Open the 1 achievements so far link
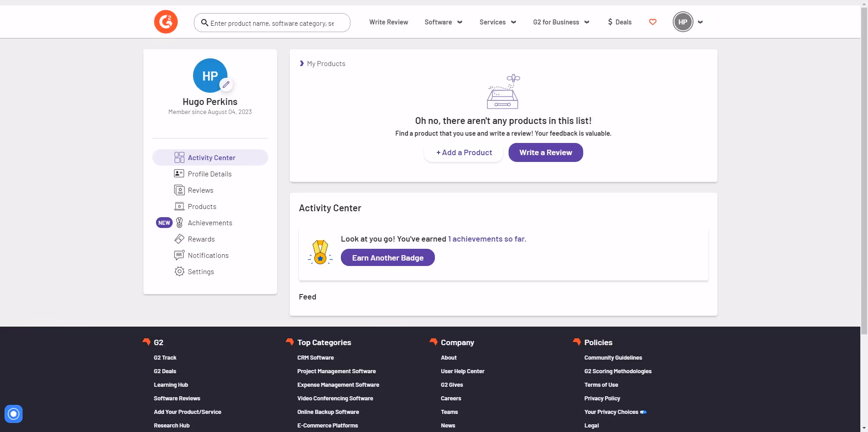 (x=487, y=238)
